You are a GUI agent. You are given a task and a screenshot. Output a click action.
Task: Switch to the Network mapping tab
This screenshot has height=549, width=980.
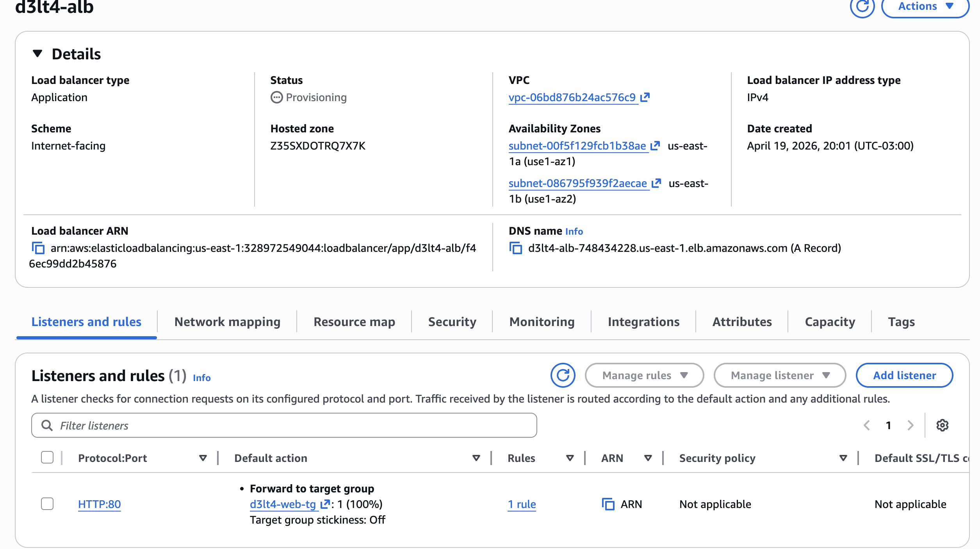227,322
